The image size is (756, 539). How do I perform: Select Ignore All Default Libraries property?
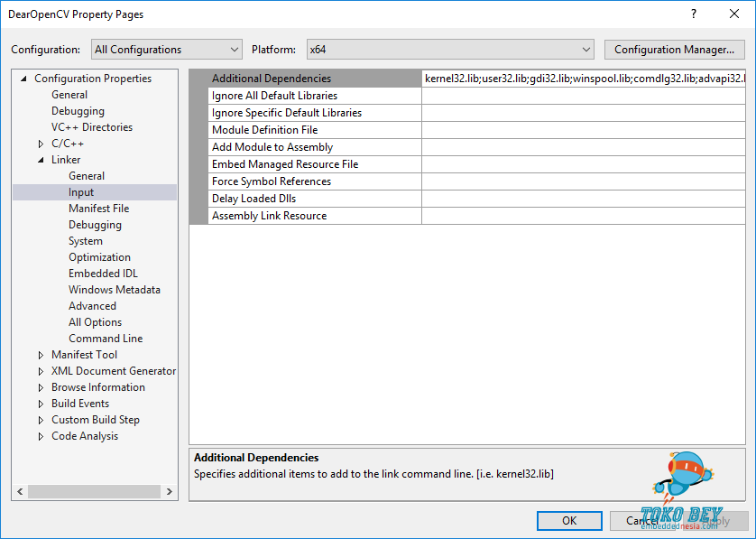[x=315, y=96]
